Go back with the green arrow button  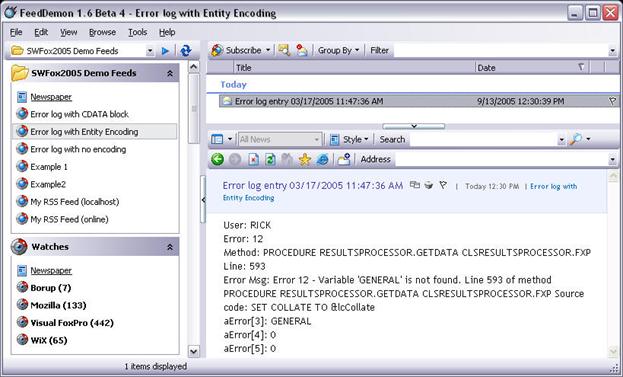pyautogui.click(x=217, y=159)
